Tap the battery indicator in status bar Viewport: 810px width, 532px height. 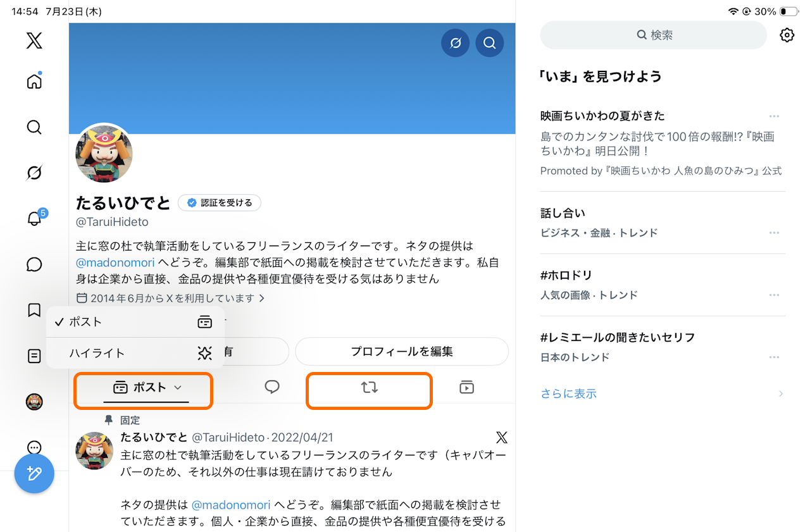pyautogui.click(x=788, y=11)
